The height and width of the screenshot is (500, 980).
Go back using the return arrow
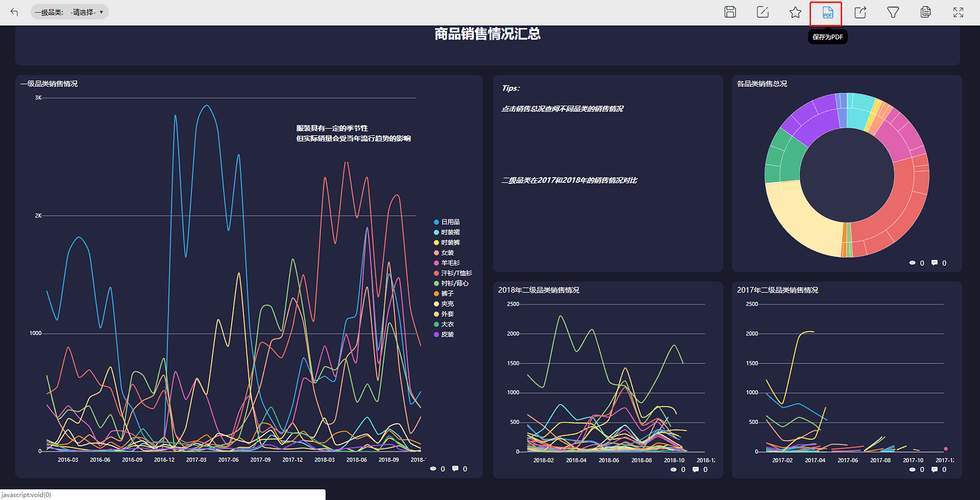(14, 12)
